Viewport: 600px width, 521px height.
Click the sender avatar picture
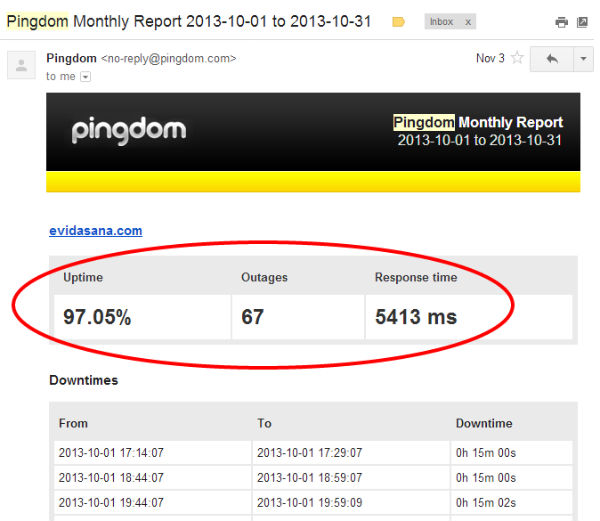(21, 65)
